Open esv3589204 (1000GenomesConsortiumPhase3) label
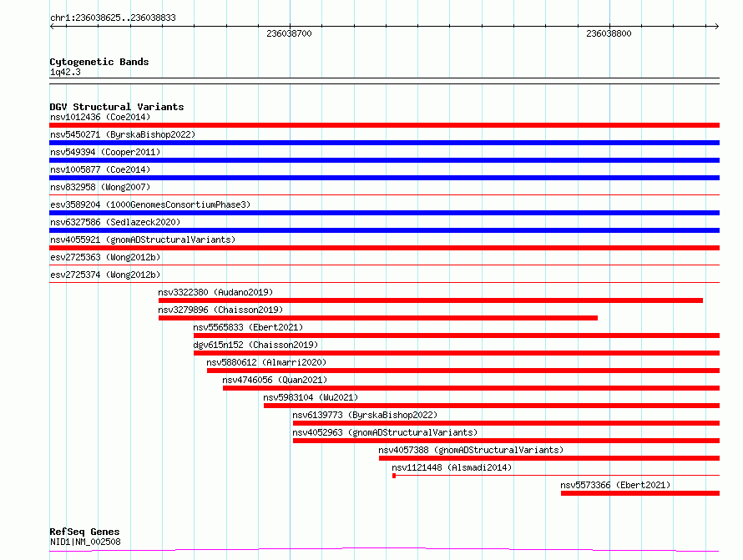Viewport: 743px width, 560px height. pyautogui.click(x=150, y=204)
